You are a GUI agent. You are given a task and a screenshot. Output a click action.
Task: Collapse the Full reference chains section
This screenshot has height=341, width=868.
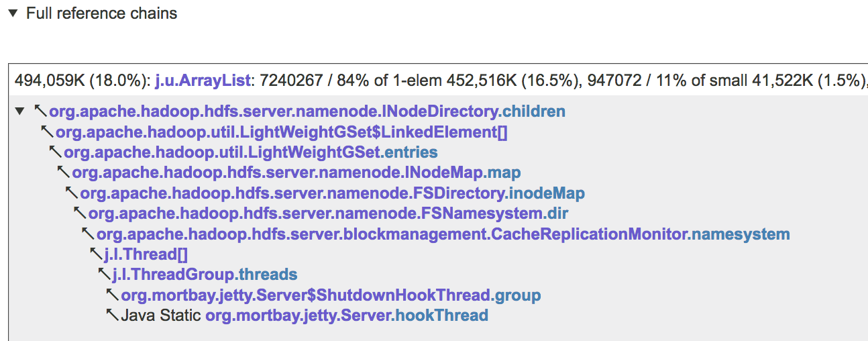(x=13, y=13)
